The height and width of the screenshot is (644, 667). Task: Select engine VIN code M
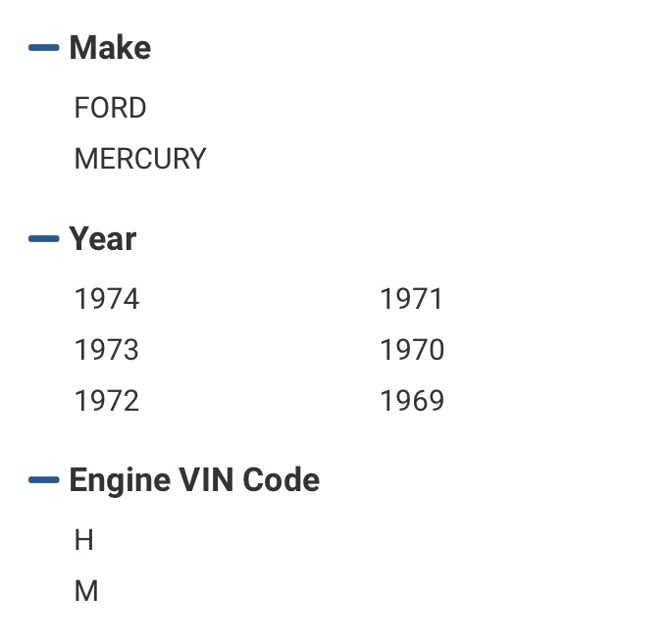(x=86, y=591)
